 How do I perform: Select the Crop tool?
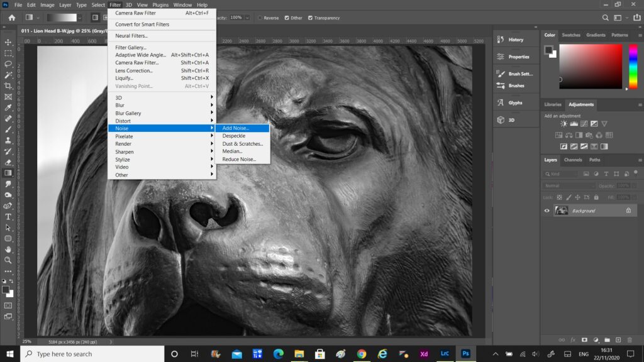tap(8, 84)
